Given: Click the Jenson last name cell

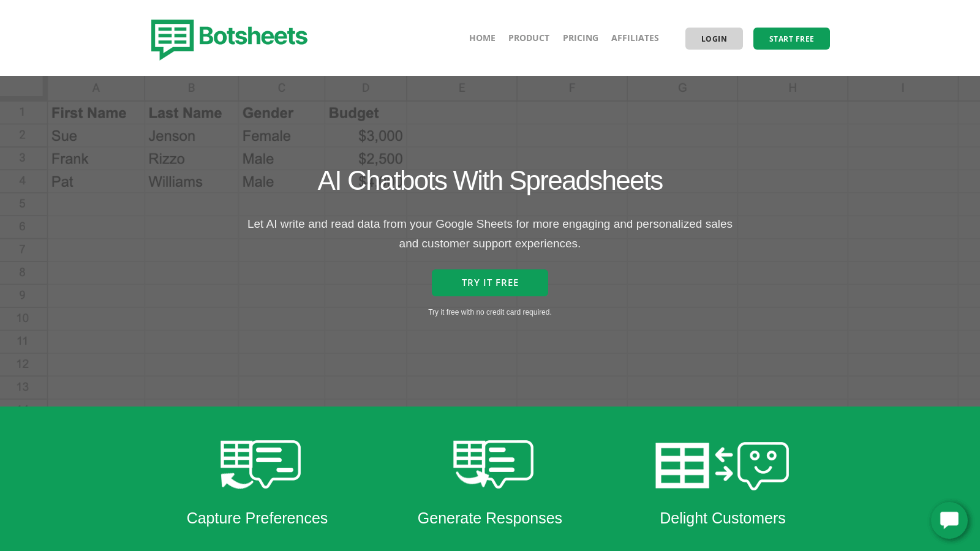Looking at the screenshot, I should tap(191, 136).
